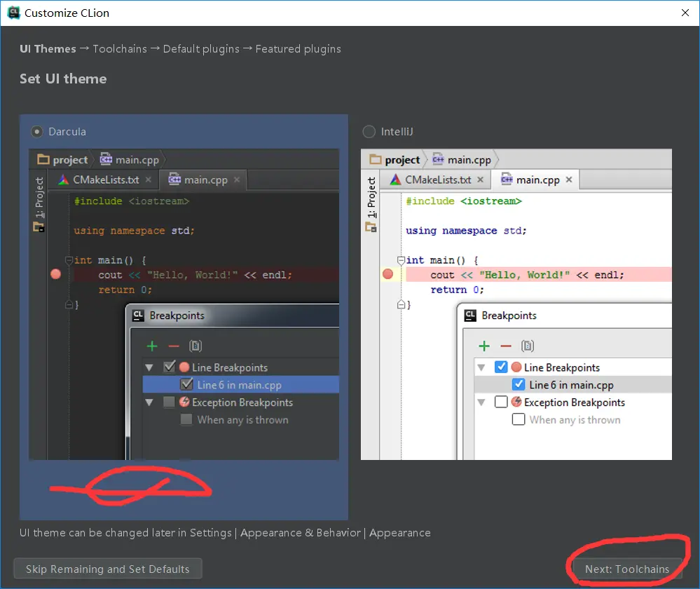The image size is (700, 589).
Task: Fold main function gutter marker, IntelliJ preview
Action: click(401, 260)
